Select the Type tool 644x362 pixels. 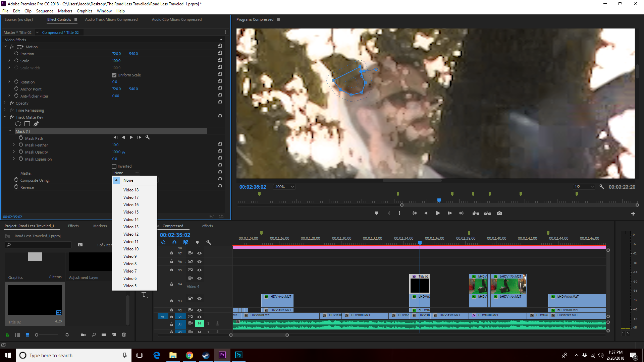(144, 295)
